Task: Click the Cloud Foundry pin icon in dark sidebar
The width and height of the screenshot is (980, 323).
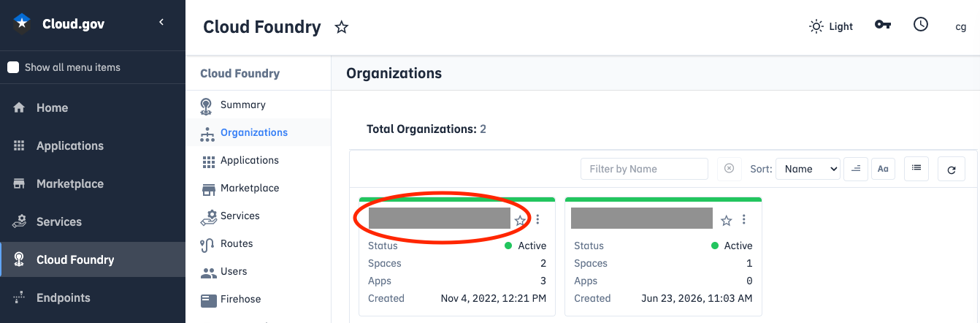Action: (x=20, y=259)
